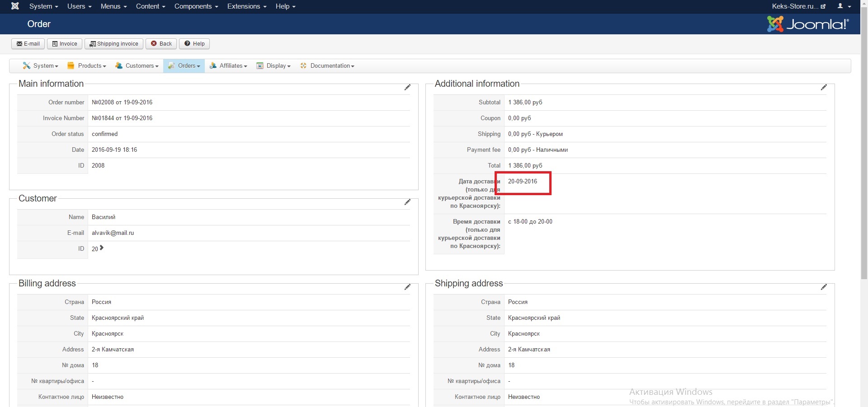Image resolution: width=868 pixels, height=407 pixels.
Task: Open the Components admin menu
Action: pos(196,6)
